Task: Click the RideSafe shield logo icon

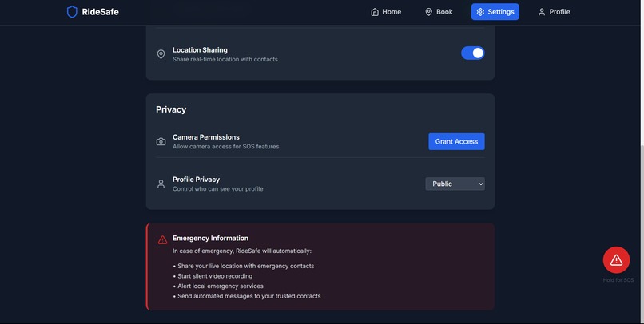Action: coord(72,11)
